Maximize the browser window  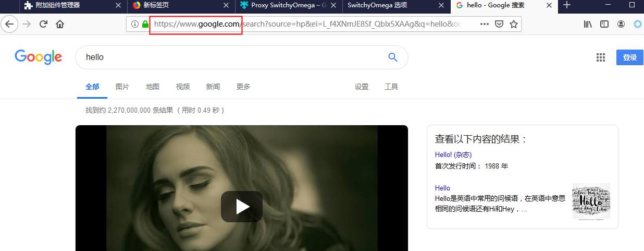[632, 5]
